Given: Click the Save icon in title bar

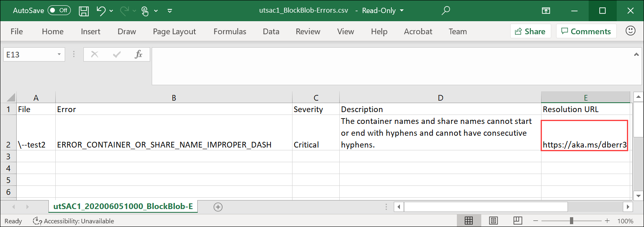Looking at the screenshot, I should point(84,11).
